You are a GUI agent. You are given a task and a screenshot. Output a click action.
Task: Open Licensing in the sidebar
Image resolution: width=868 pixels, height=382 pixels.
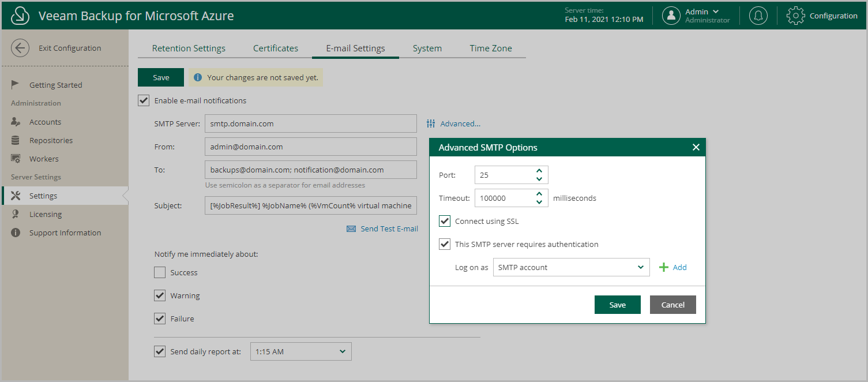point(46,214)
